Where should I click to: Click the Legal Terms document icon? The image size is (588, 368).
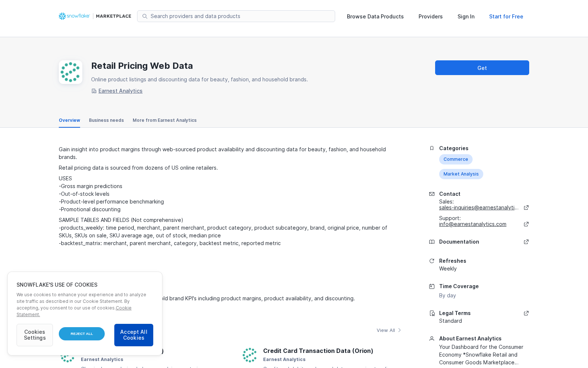(x=432, y=313)
